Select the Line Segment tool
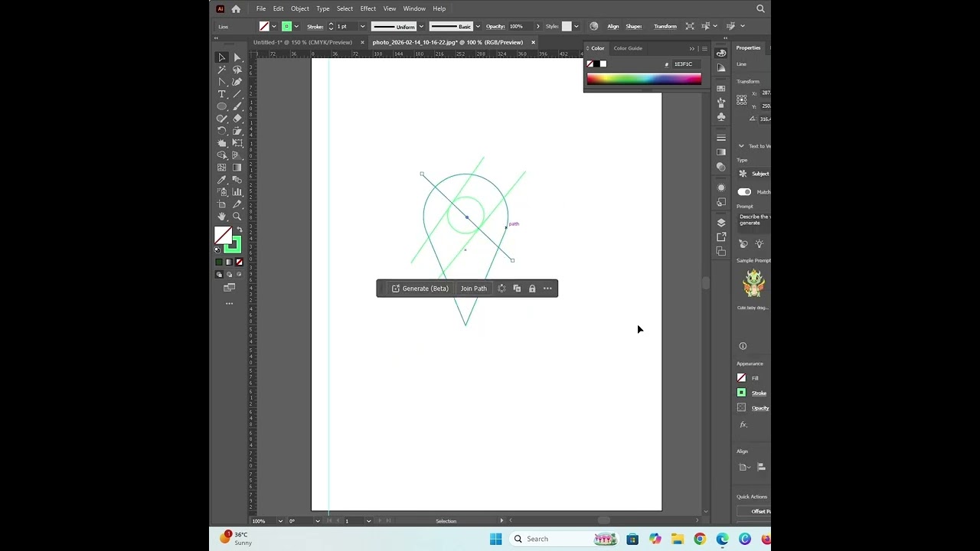 (x=237, y=94)
